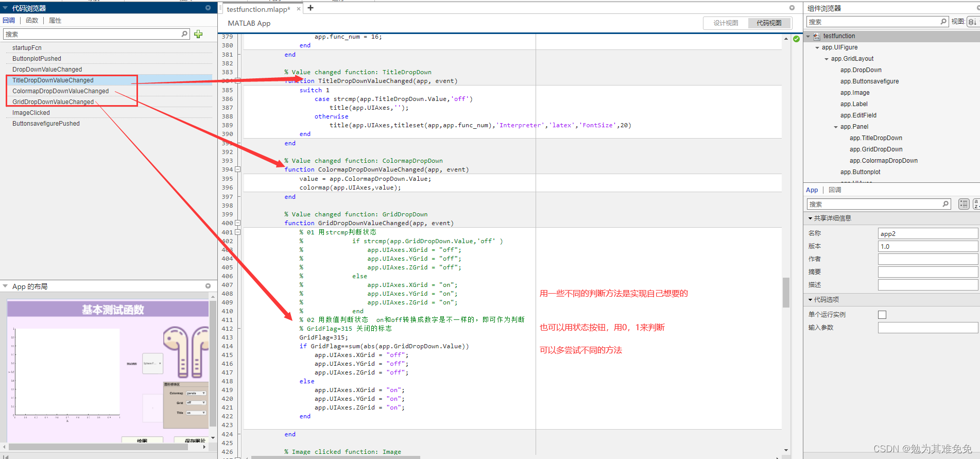Click the component browser search magnifier icon
This screenshot has width=980, height=459.
(x=943, y=22)
